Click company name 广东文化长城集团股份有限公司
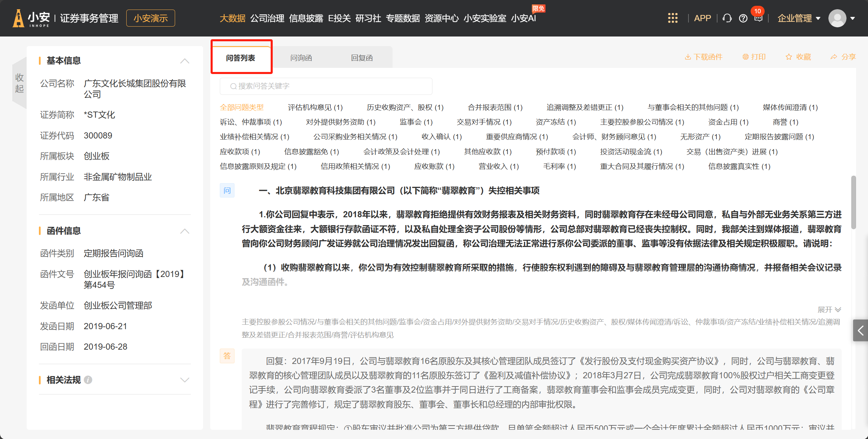This screenshot has height=439, width=868. coord(135,89)
